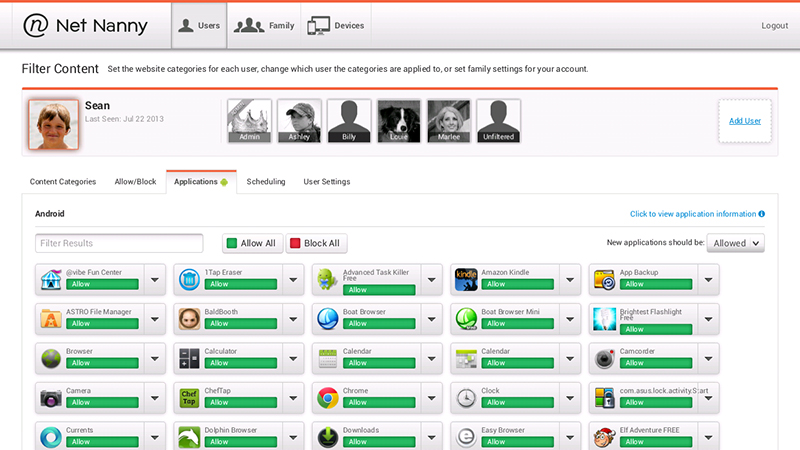Viewport: 800px width, 450px height.
Task: Toggle the Allow bar for BaldBooth
Action: point(241,323)
